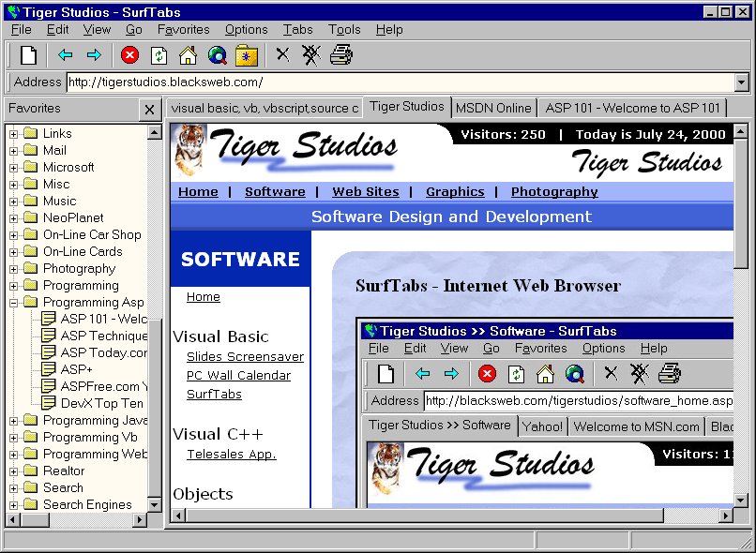This screenshot has height=553, width=756.
Task: Go forward using the main toolbar's right arrow
Action: 94,55
